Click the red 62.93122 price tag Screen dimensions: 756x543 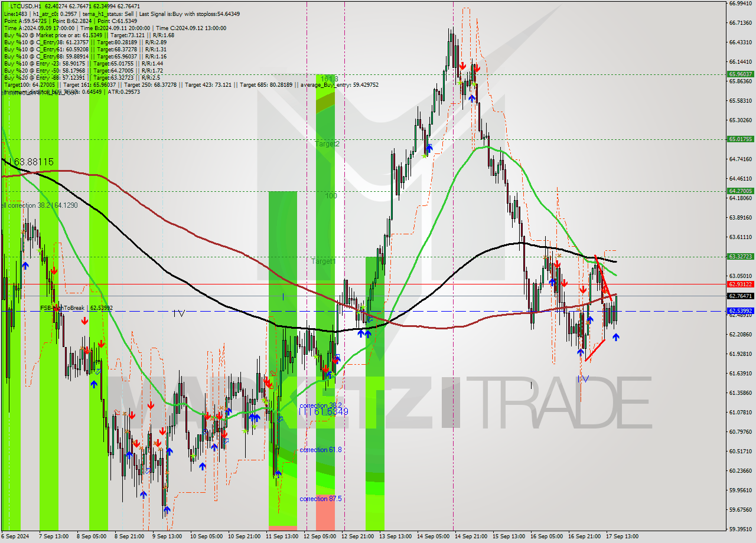[741, 284]
